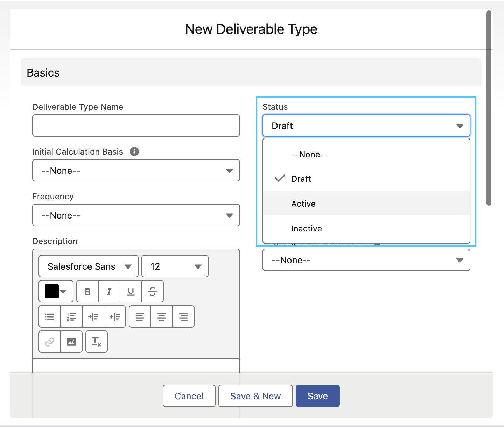
Task: Toggle bold formatting in Description editor
Action: point(87,291)
